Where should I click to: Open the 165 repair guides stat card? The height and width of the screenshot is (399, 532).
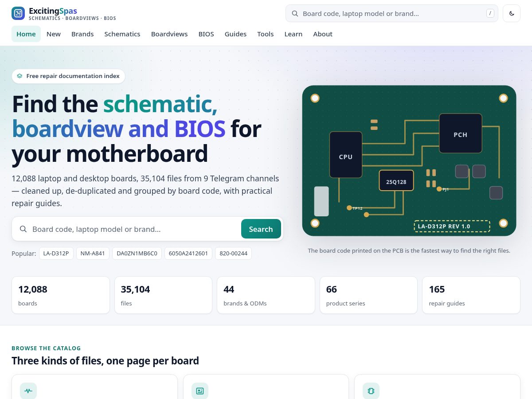click(x=471, y=295)
